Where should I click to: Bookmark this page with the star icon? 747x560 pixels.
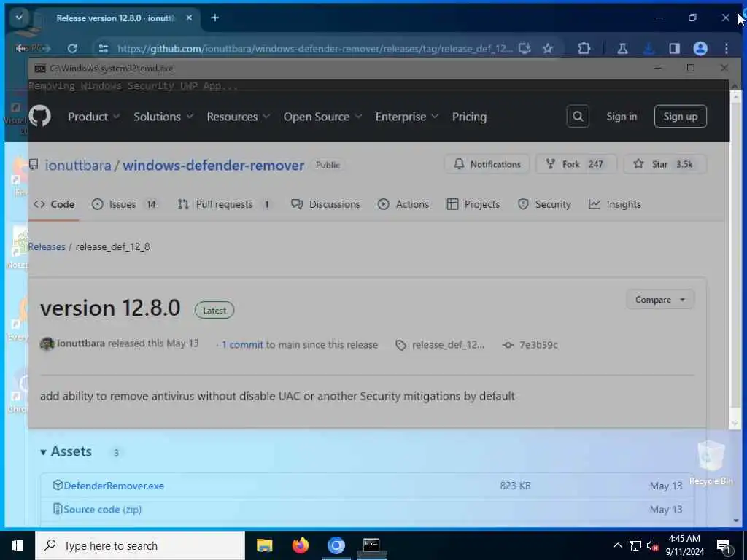coord(548,49)
